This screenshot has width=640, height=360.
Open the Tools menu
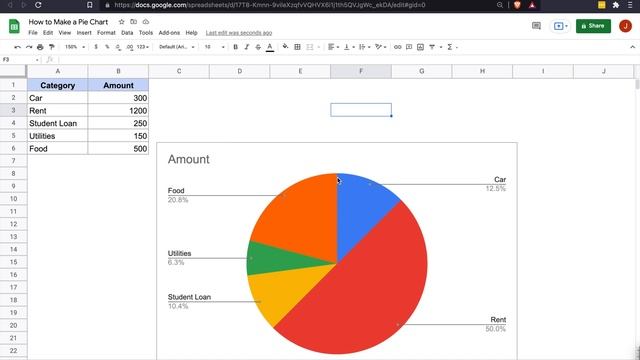146,33
